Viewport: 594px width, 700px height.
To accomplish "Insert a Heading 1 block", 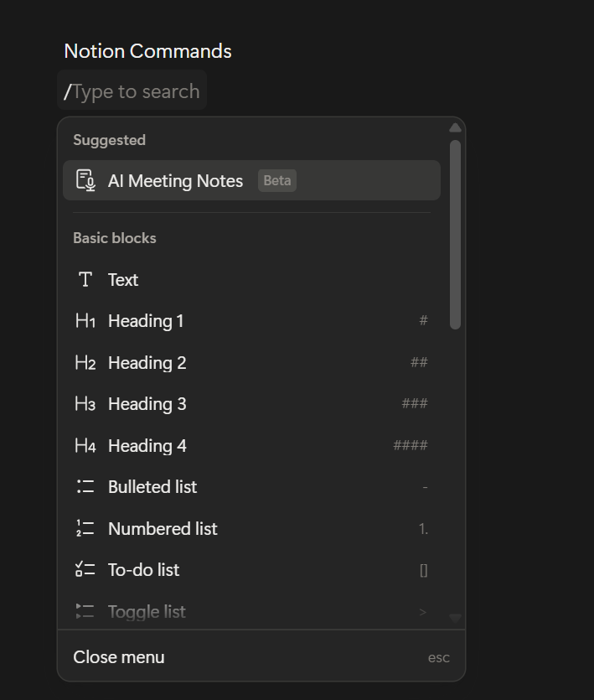I will tap(146, 321).
